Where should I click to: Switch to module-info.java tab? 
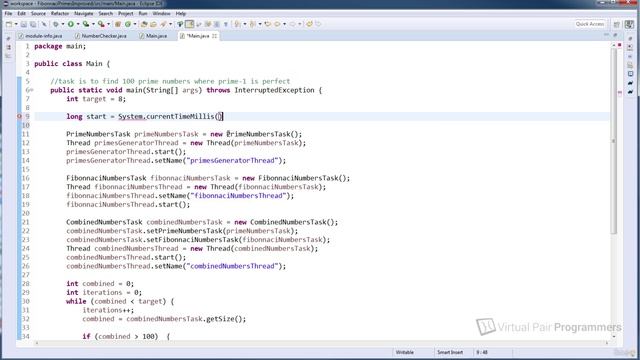(x=40, y=36)
